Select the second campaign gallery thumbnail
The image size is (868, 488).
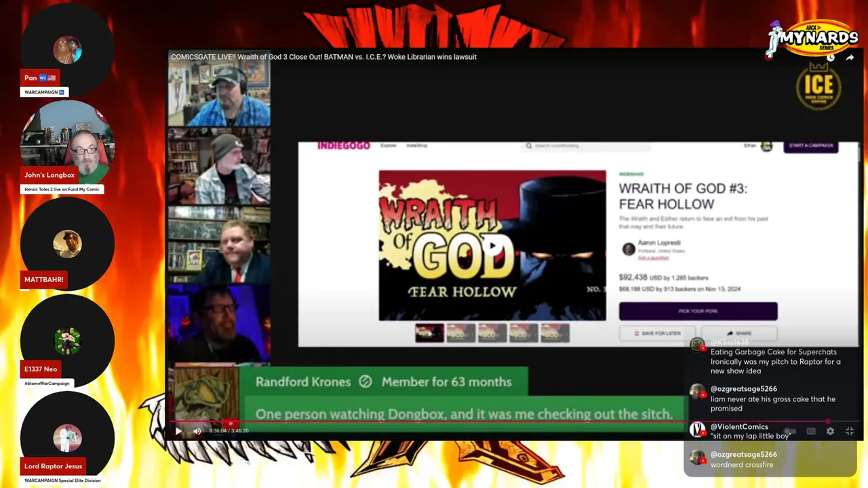461,333
